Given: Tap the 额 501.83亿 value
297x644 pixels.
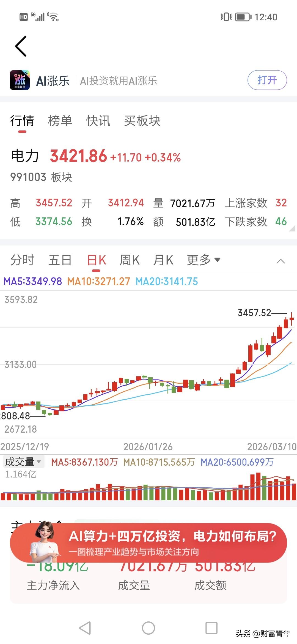Looking at the screenshot, I should tap(196, 222).
